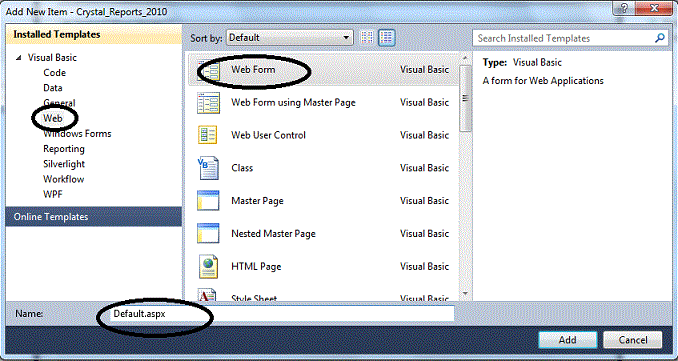This screenshot has height=361, width=678.
Task: Open the Installed Templates section header
Action: [x=93, y=35]
